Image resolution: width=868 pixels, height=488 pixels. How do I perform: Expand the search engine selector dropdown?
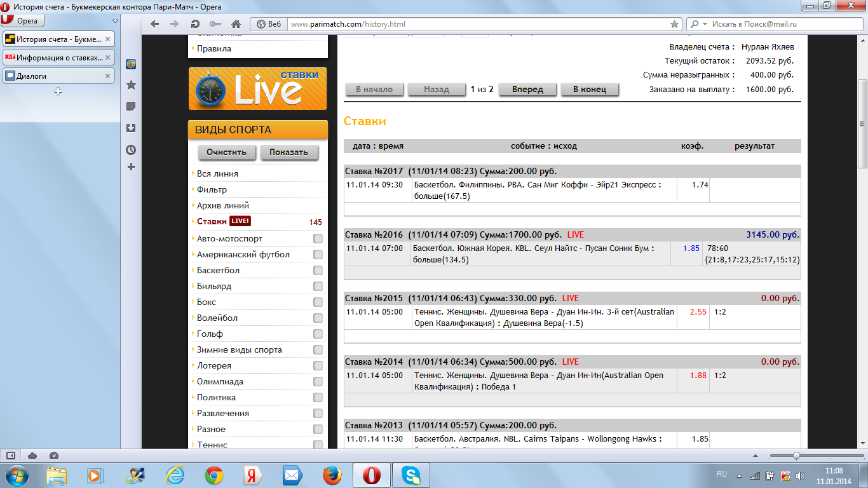[x=699, y=24]
